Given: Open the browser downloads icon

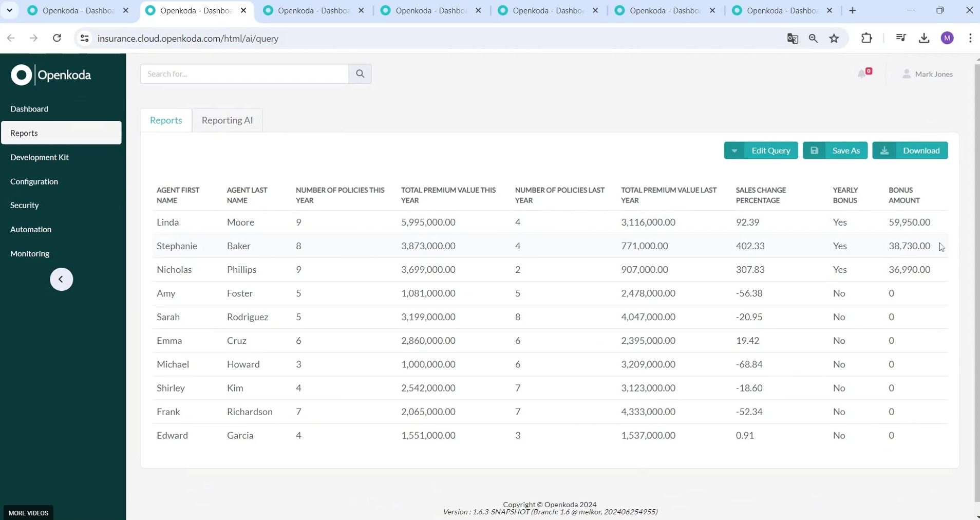Looking at the screenshot, I should (924, 39).
